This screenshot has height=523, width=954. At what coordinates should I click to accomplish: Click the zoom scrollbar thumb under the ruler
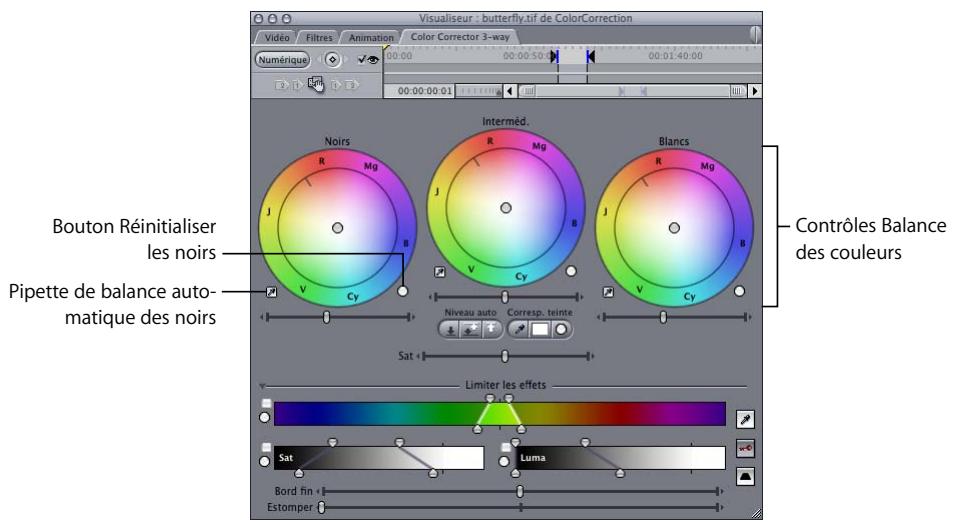632,91
